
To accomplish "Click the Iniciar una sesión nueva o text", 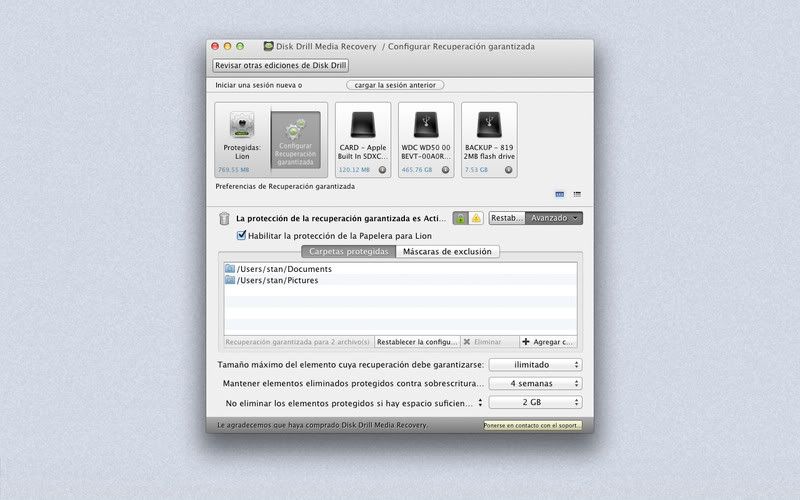I will (259, 85).
